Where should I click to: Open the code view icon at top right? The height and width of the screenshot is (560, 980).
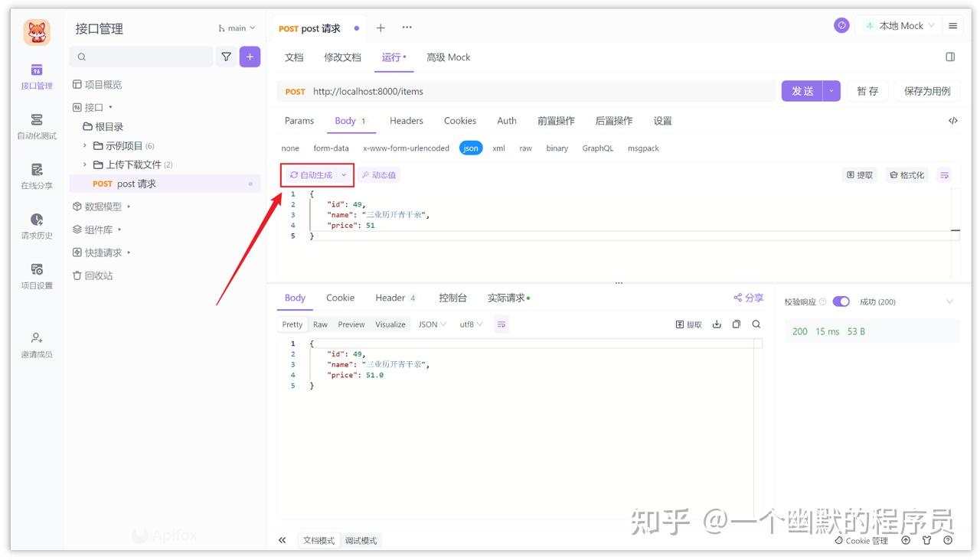952,120
